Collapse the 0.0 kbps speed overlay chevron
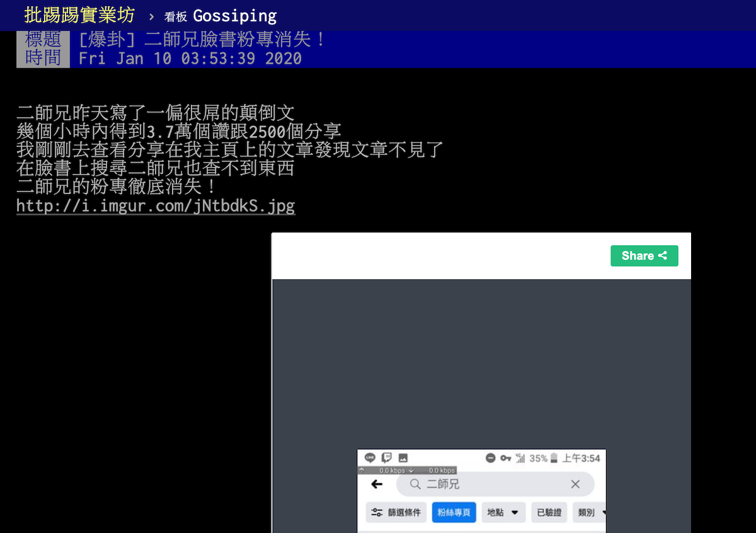This screenshot has width=756, height=533. coord(411,471)
